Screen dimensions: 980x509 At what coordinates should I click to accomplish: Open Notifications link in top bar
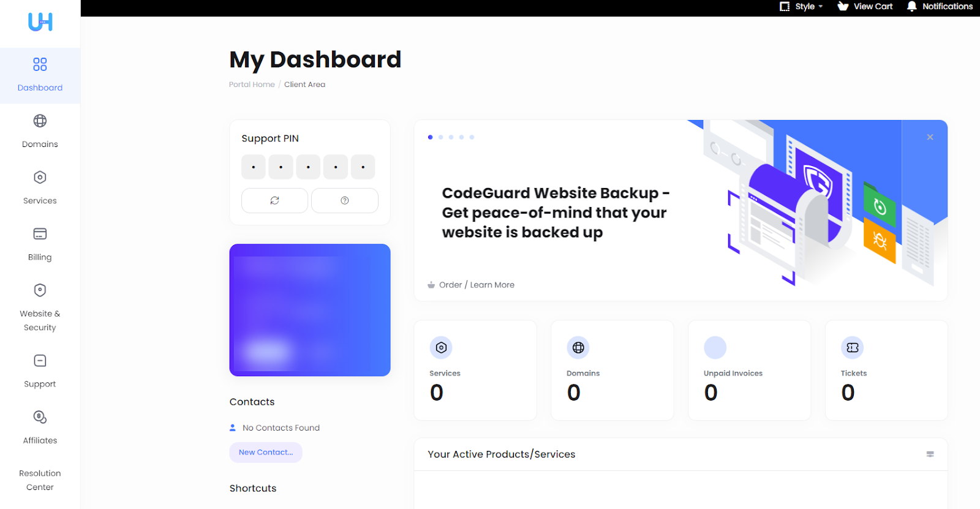tap(940, 6)
